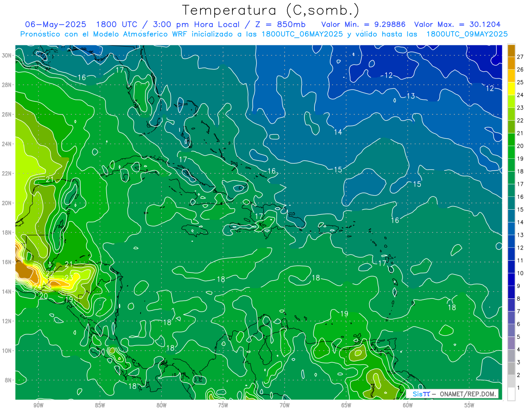The image size is (532, 411).
Task: Pick the legend scale label 27
Action: (x=520, y=57)
